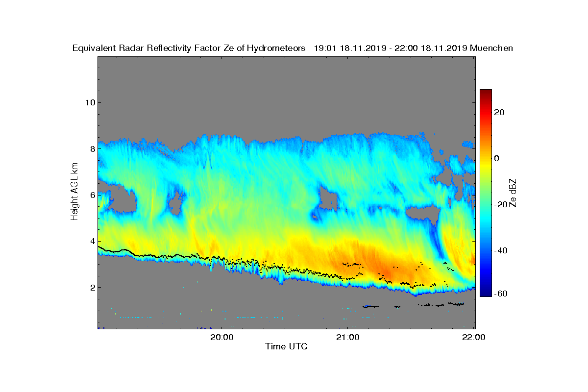Screen dimensions: 588x392
Task: Click the height tick label '10'
Action: (89, 102)
